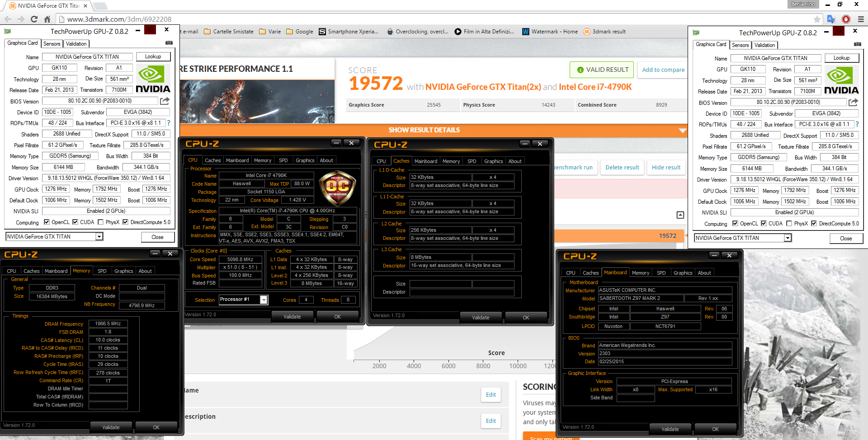The height and width of the screenshot is (440, 868).
Task: Click Delete result button
Action: coord(622,167)
